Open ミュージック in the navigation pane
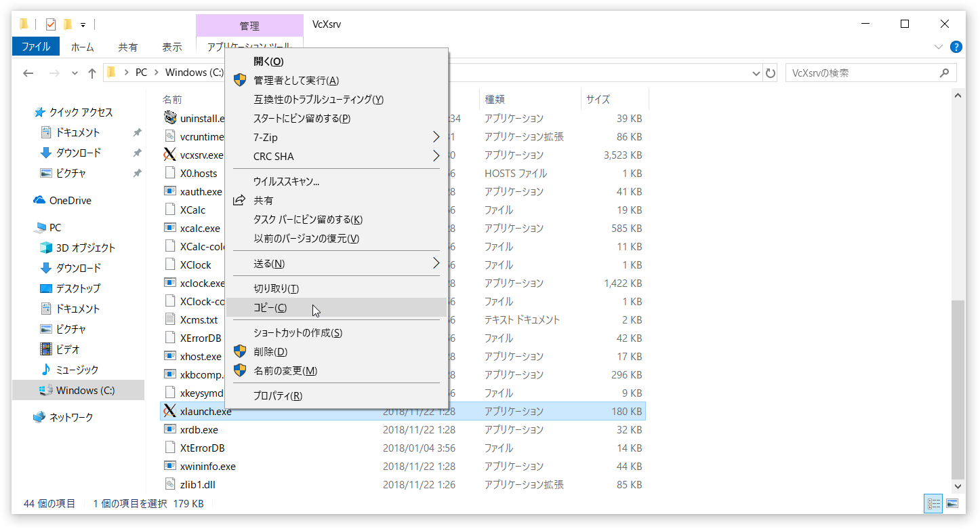 coord(77,370)
